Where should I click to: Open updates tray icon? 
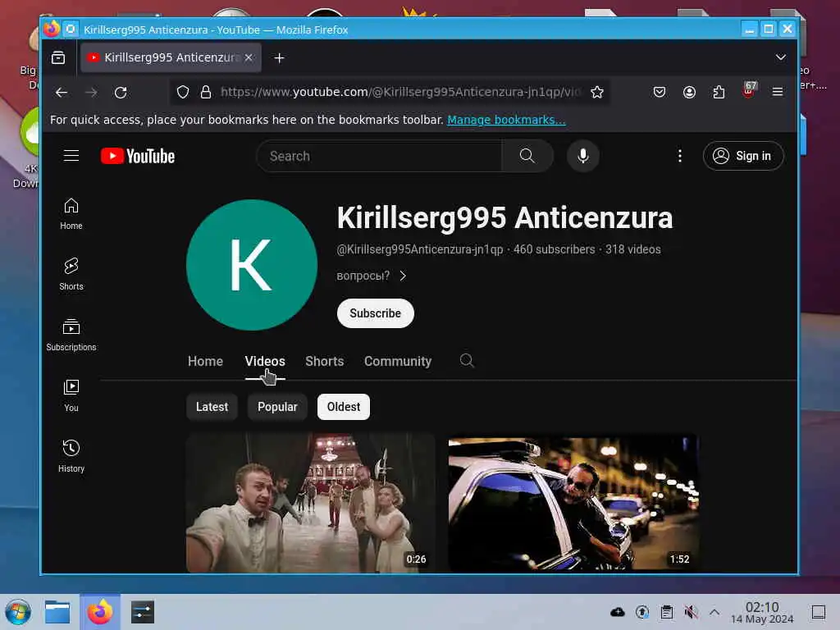(x=642, y=612)
